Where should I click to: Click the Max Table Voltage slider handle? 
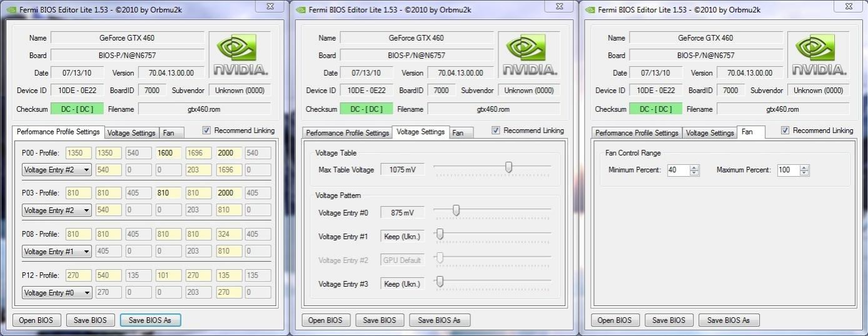tap(508, 167)
